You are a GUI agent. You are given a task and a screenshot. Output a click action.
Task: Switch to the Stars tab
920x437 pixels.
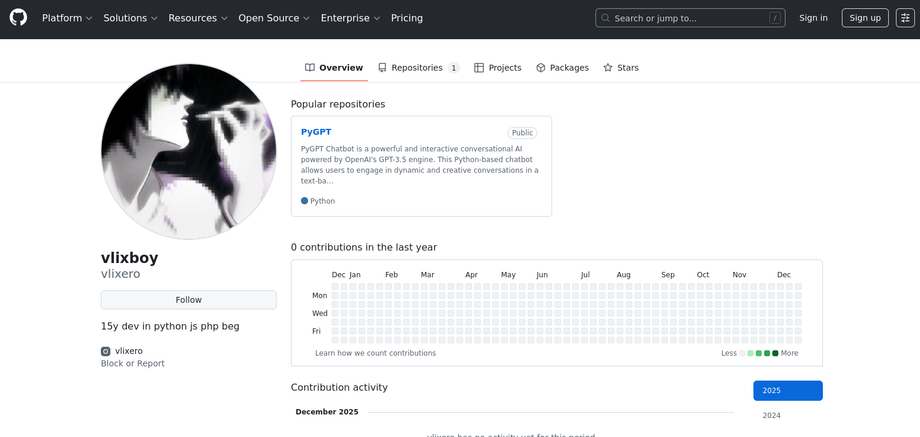621,68
